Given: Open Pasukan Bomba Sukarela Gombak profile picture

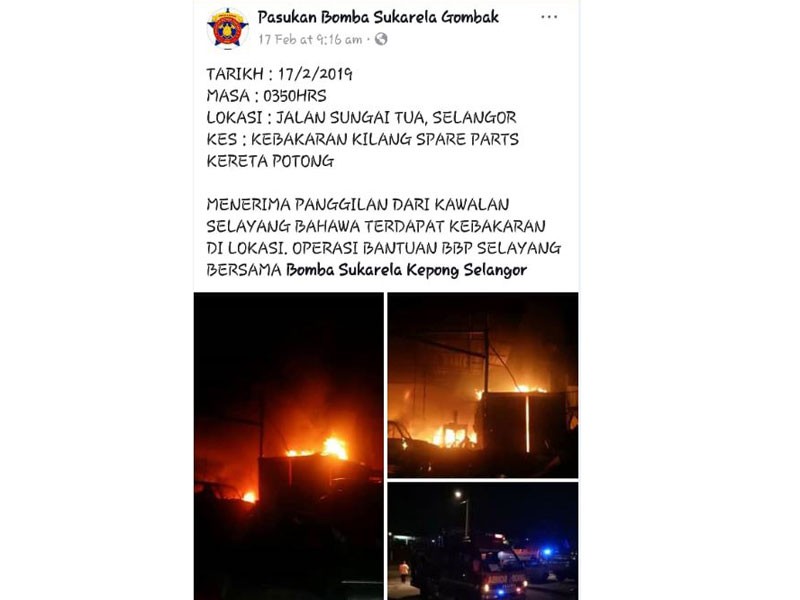Looking at the screenshot, I should coord(228,28).
